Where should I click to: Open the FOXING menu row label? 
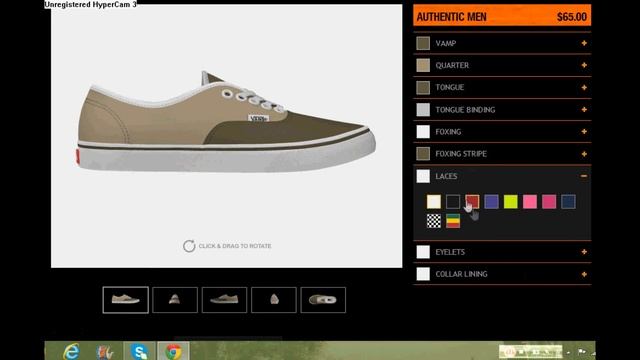448,131
